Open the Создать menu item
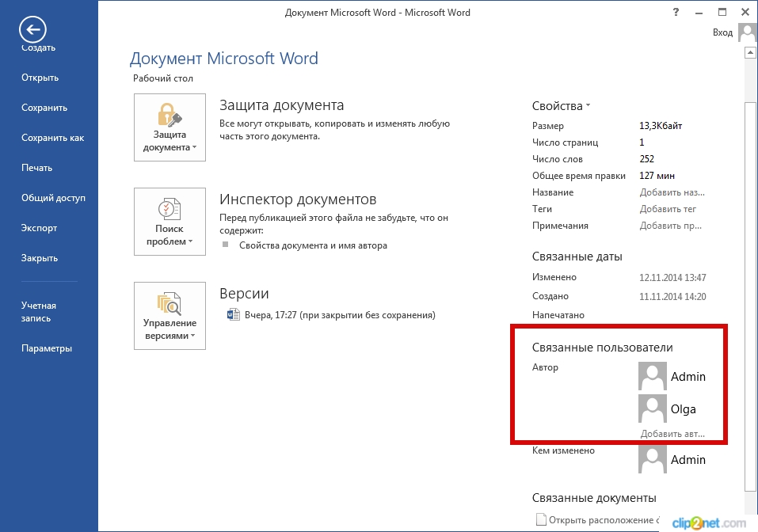The height and width of the screenshot is (532, 758). coord(38,47)
